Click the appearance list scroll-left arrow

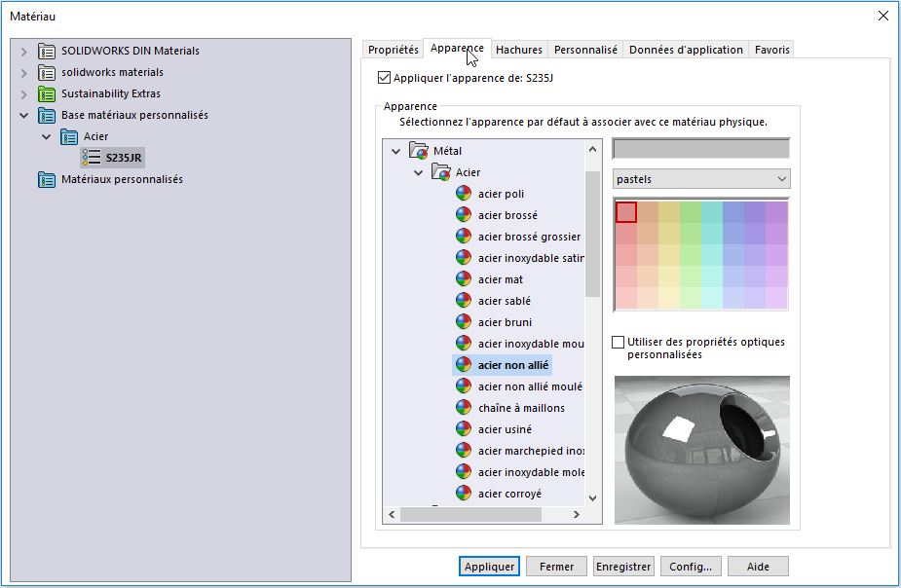point(392,514)
